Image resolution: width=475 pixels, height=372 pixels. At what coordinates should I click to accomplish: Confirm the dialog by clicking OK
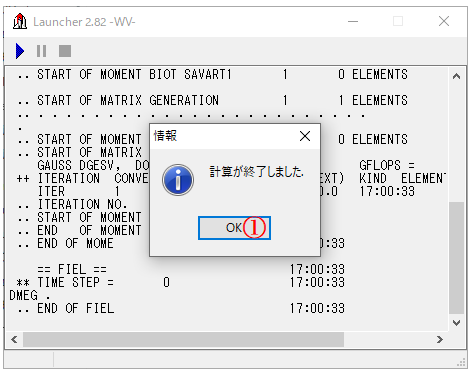point(234,228)
